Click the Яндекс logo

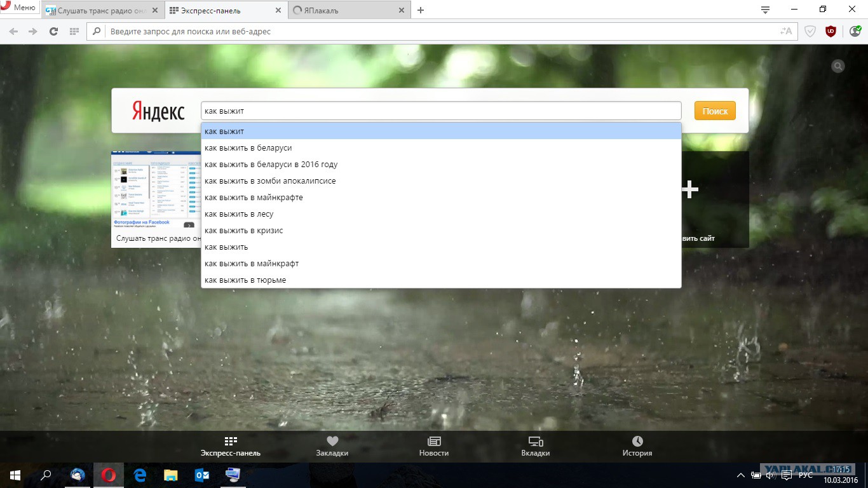pos(158,111)
